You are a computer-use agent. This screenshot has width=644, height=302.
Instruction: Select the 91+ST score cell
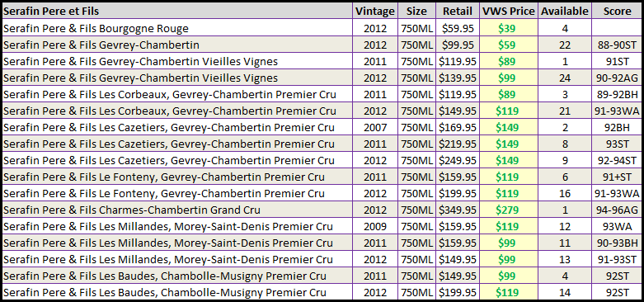pyautogui.click(x=617, y=177)
